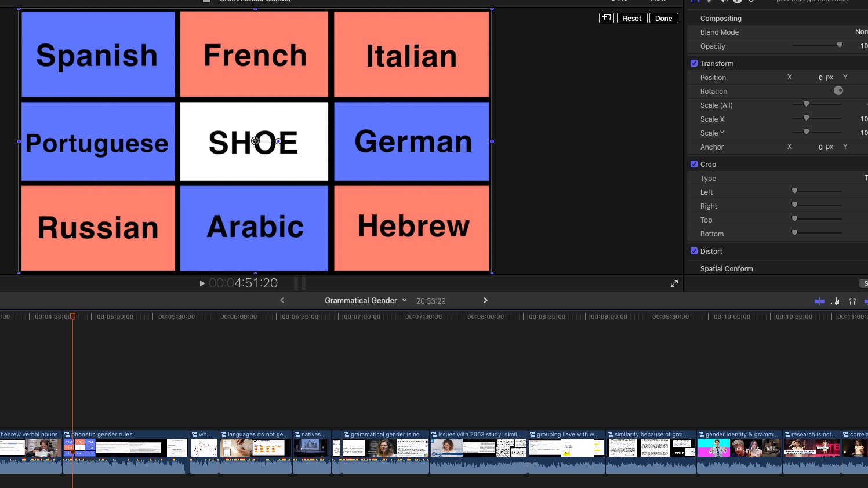The image size is (868, 488).
Task: Uncheck the Transform checkbox
Action: pos(694,63)
